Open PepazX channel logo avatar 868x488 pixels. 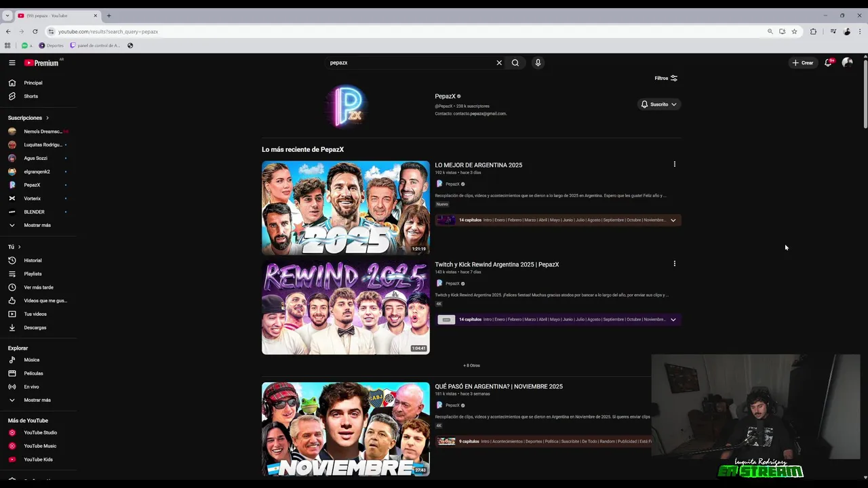(x=346, y=106)
